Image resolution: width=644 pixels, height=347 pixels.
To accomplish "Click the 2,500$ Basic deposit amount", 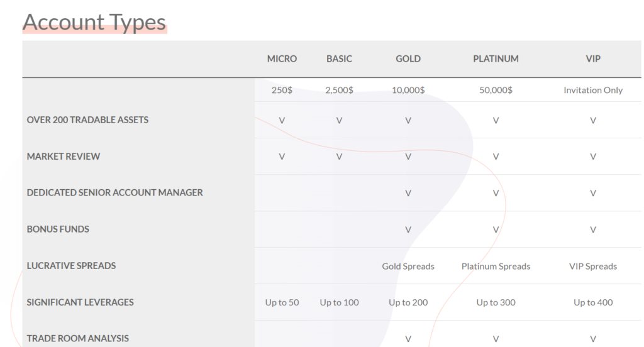I will click(339, 90).
